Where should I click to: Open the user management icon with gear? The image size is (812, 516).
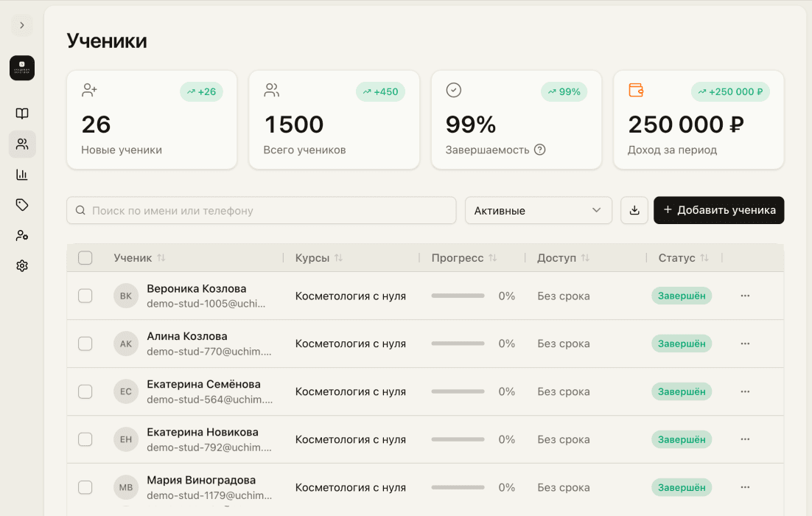point(22,235)
